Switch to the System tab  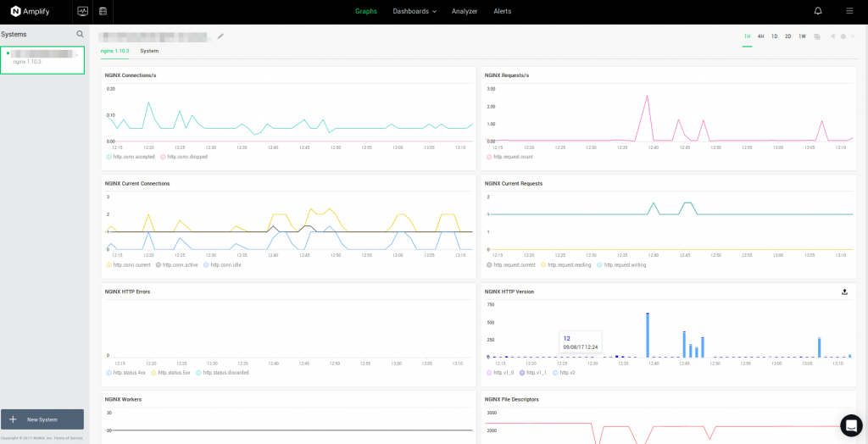point(149,51)
